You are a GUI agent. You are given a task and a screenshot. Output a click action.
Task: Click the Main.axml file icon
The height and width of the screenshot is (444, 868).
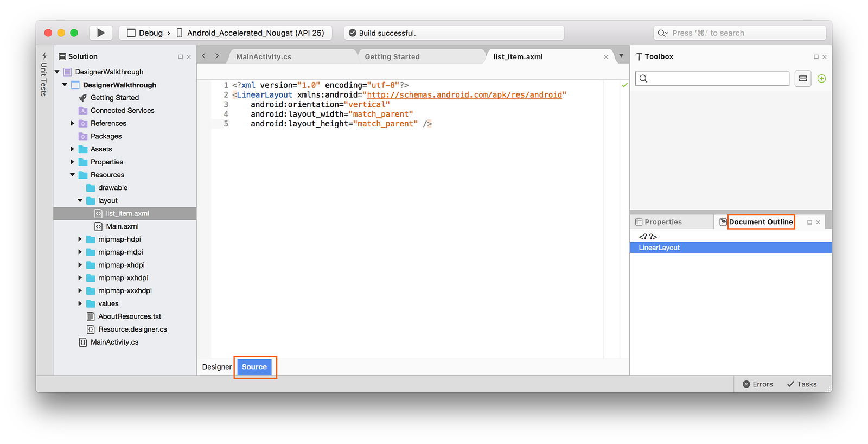[98, 226]
